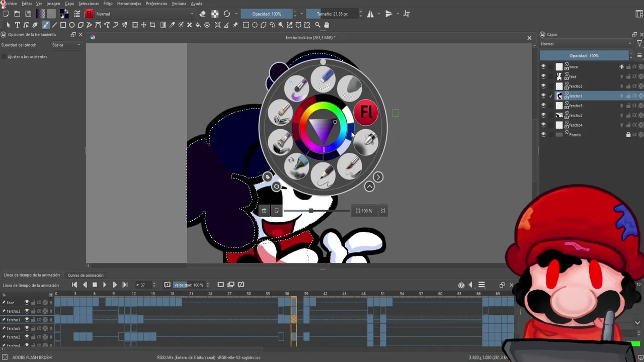644x362 pixels.
Task: Toggle eraser mode in top toolbar
Action: coord(202,14)
